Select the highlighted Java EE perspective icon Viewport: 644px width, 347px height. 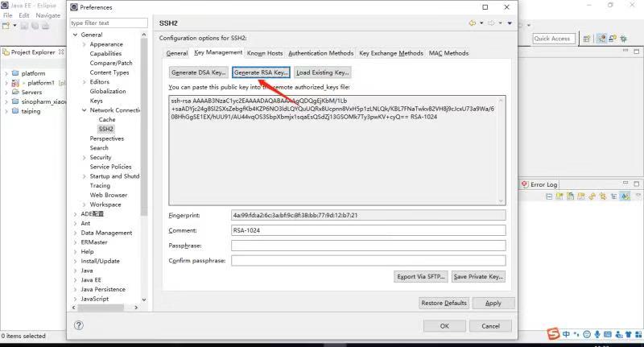(601, 39)
